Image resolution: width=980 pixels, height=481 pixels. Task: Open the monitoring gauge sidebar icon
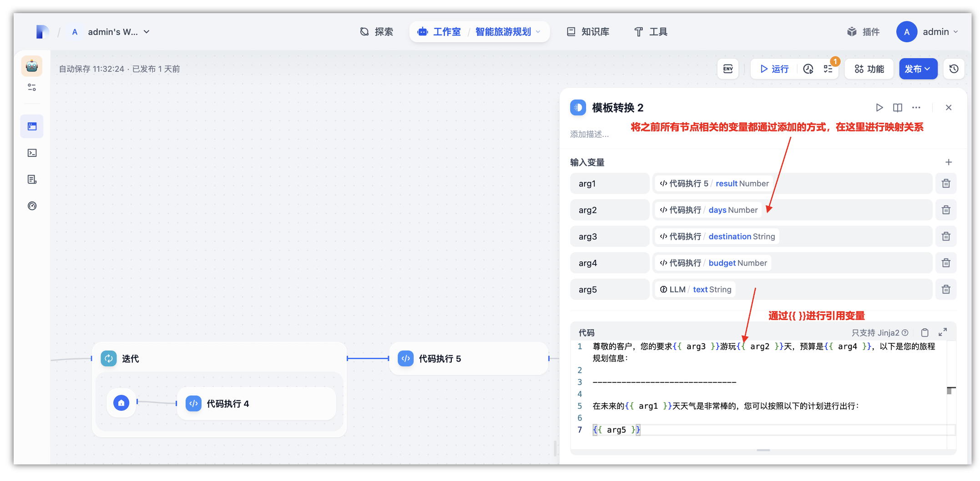[32, 206]
